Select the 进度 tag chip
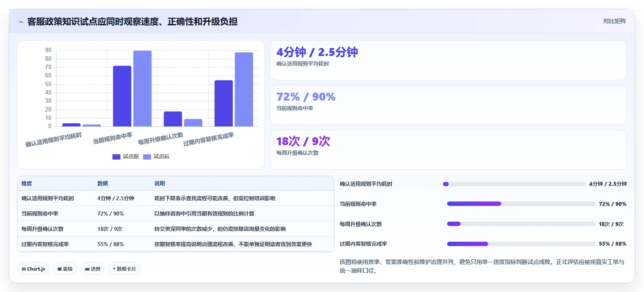644x292 pixels. [x=92, y=269]
